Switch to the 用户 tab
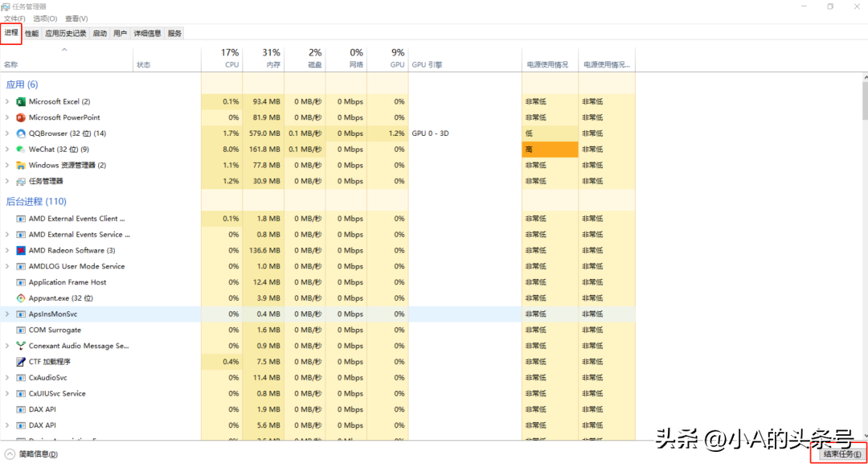The height and width of the screenshot is (464, 868). 120,33
